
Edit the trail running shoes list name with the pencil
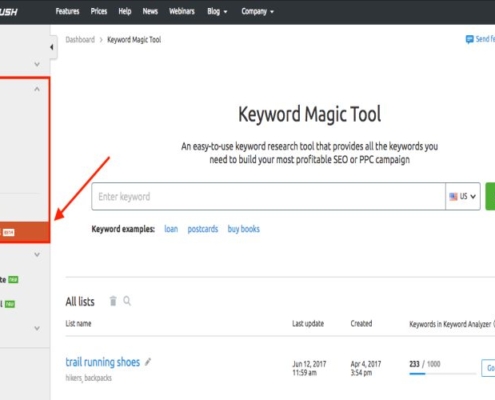[x=148, y=362]
